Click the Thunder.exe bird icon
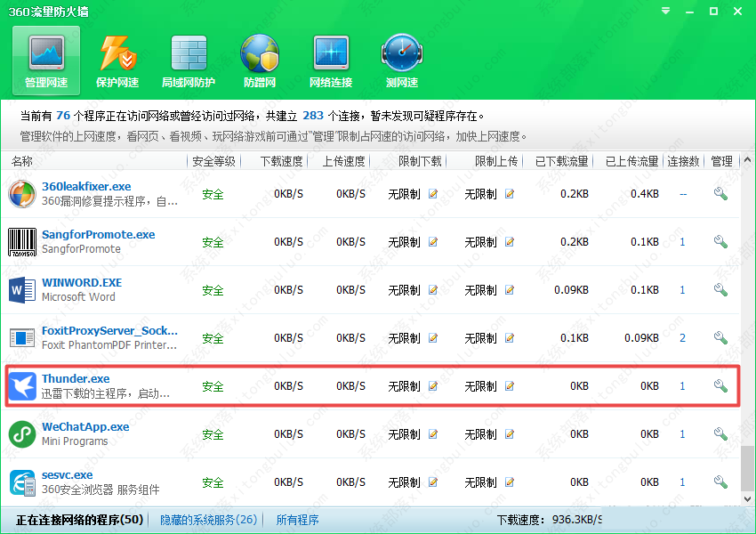Viewport: 756px width, 534px height. pos(22,386)
